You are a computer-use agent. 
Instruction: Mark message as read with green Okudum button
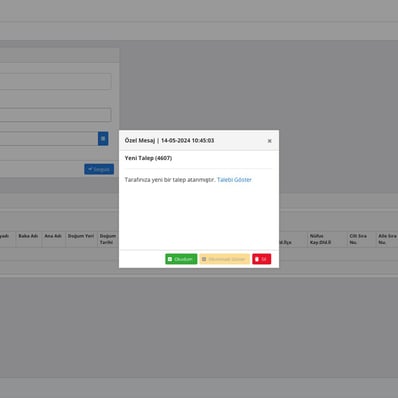click(181, 259)
